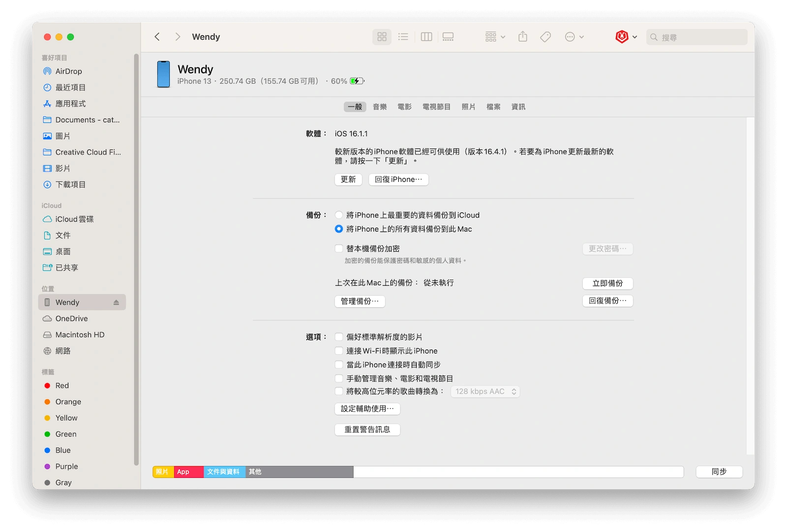Open the Share toolbar icon
This screenshot has width=787, height=532.
click(x=523, y=37)
